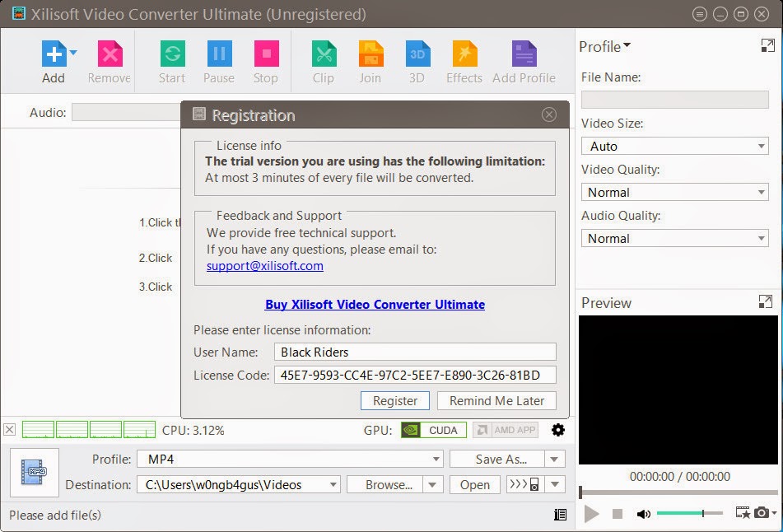Open the Effects tool
Viewport: 783px width, 532px height.
(464, 54)
